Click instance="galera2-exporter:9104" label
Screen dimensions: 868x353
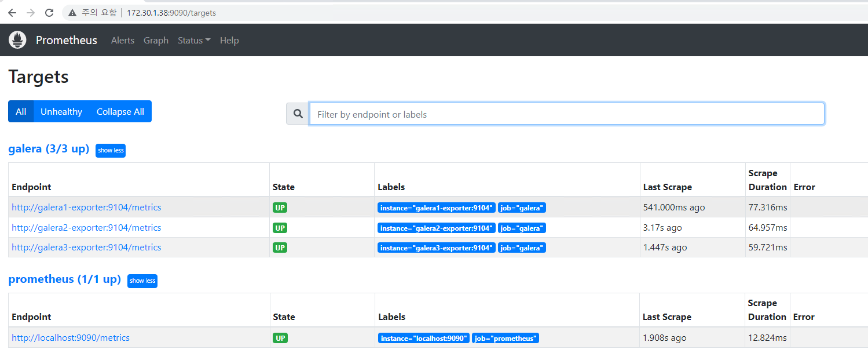point(437,228)
